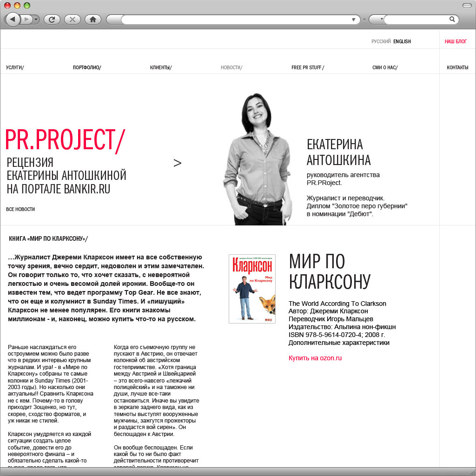Switch language to РУССКИЙ
Viewport: 476px width, 476px height.
coord(381,41)
